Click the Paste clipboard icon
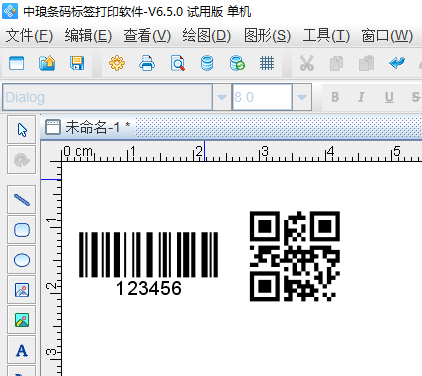Screen dimensions: 422x376 pyautogui.click(x=366, y=63)
